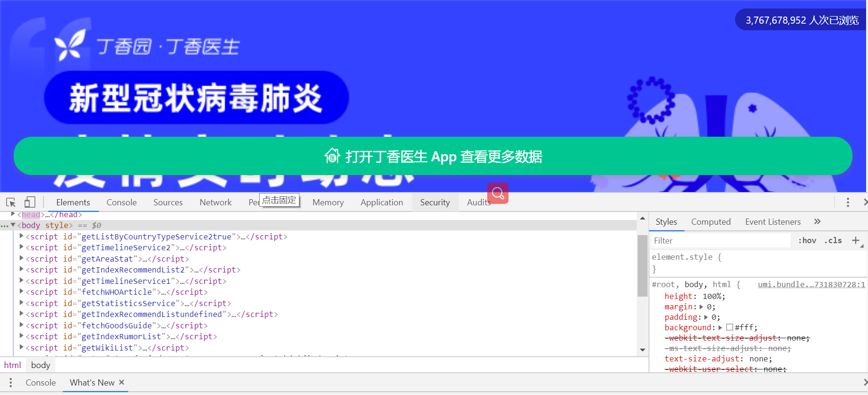Expand the padding shorthand property triangle
This screenshot has width=868, height=395.
tap(706, 317)
